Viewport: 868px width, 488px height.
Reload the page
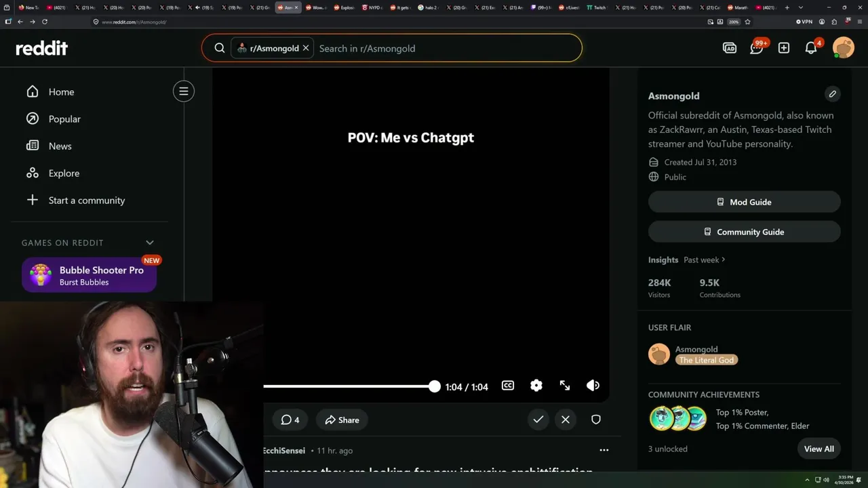[45, 22]
